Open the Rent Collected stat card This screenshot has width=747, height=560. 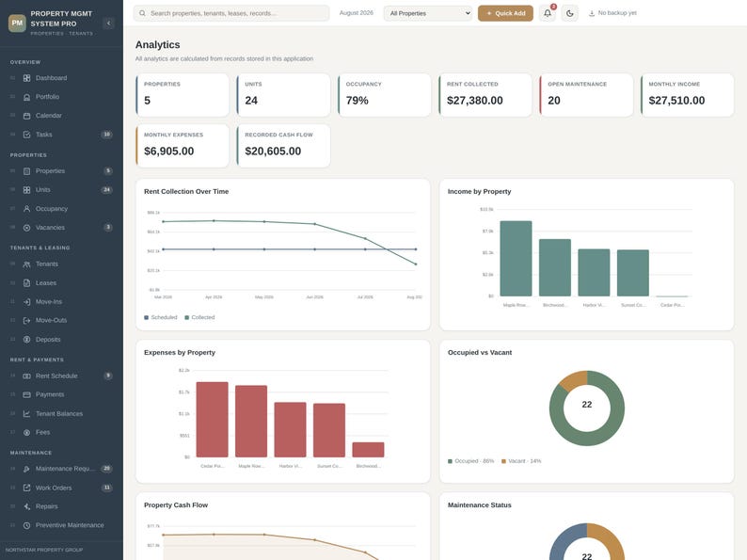point(485,95)
